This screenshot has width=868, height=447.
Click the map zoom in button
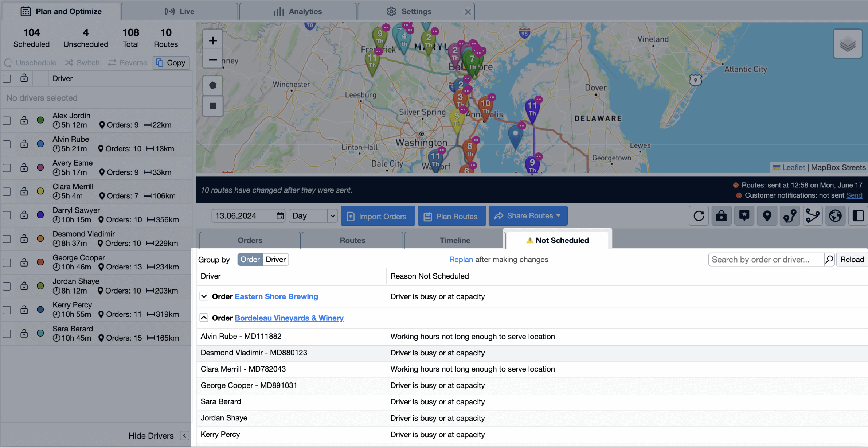click(213, 41)
